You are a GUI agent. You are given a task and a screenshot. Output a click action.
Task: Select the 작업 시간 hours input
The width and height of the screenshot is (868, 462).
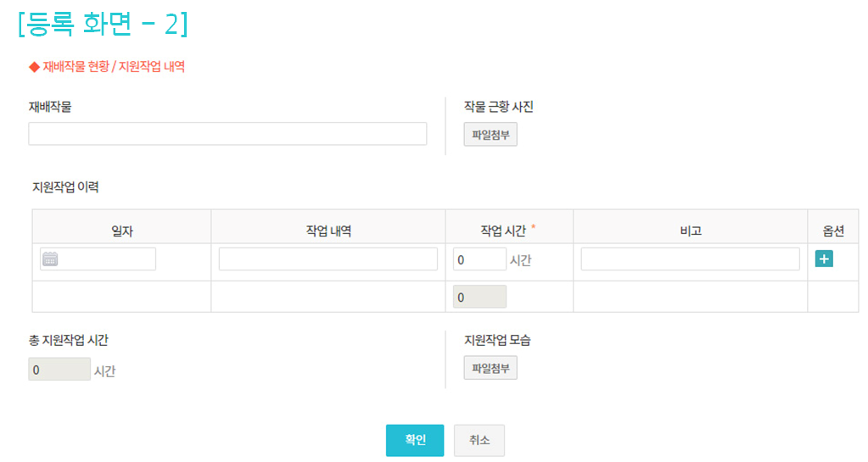click(x=479, y=259)
